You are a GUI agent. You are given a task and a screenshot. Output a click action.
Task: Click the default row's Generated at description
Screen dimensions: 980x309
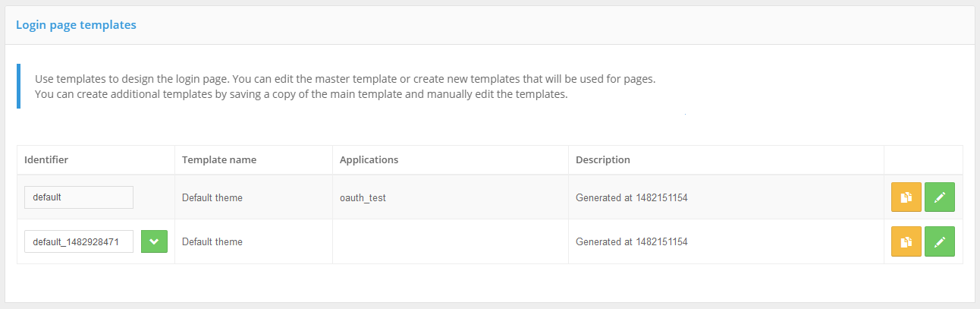(632, 198)
